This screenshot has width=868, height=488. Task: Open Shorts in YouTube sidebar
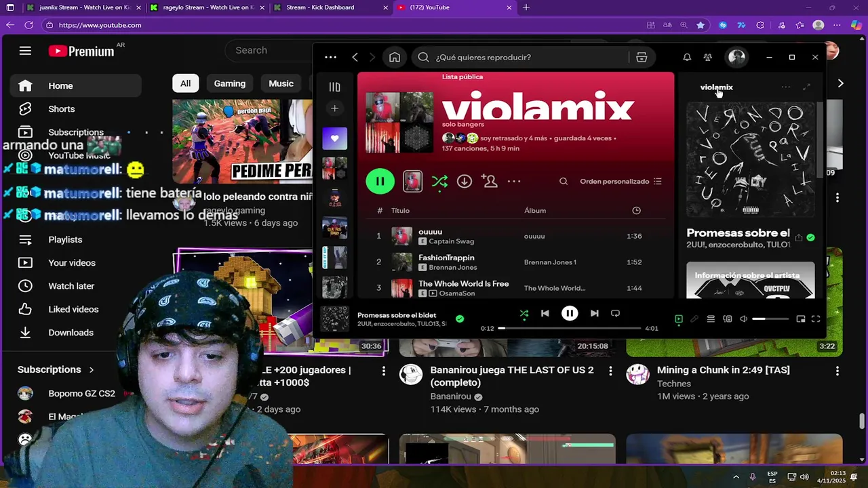click(x=75, y=109)
